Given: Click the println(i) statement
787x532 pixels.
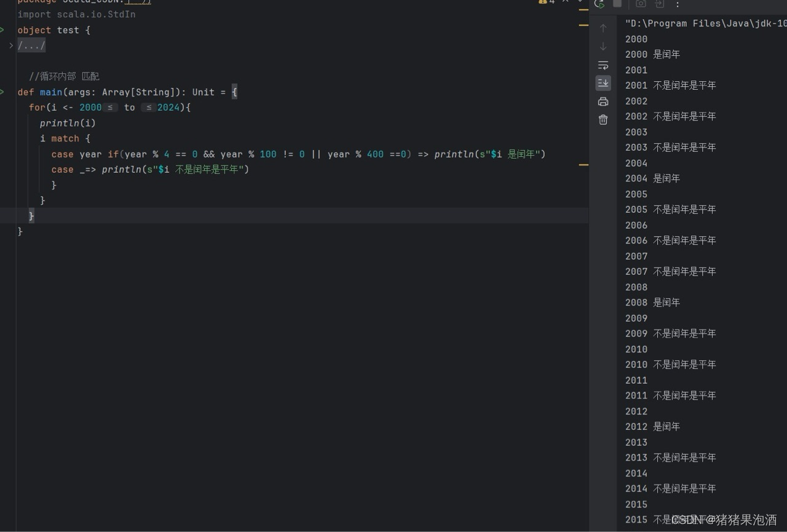Looking at the screenshot, I should point(68,122).
